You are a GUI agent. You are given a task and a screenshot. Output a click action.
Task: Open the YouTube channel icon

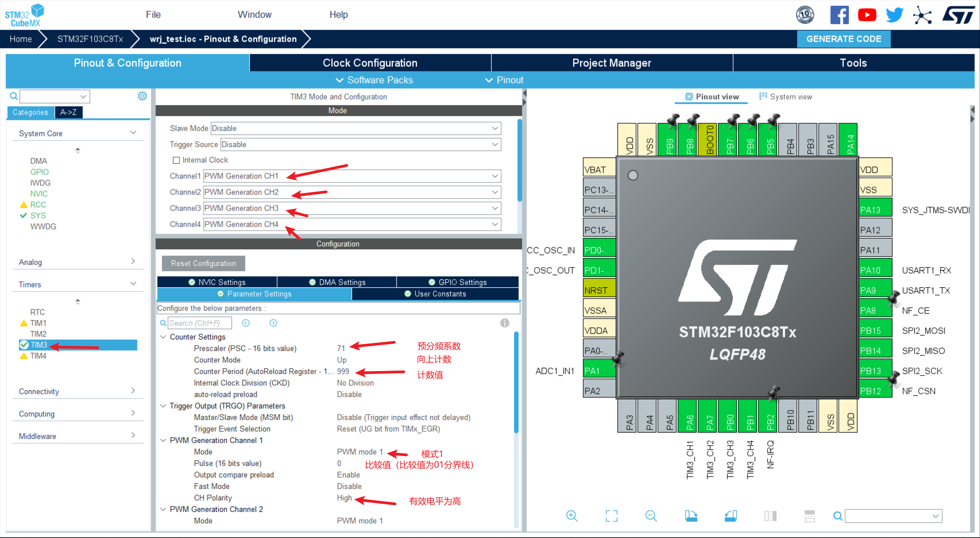[x=867, y=15]
